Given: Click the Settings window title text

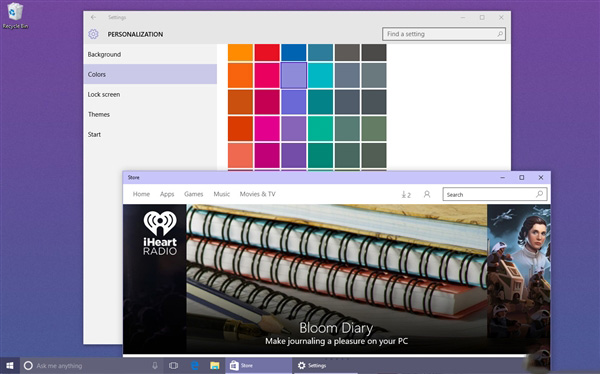Looking at the screenshot, I should (117, 17).
